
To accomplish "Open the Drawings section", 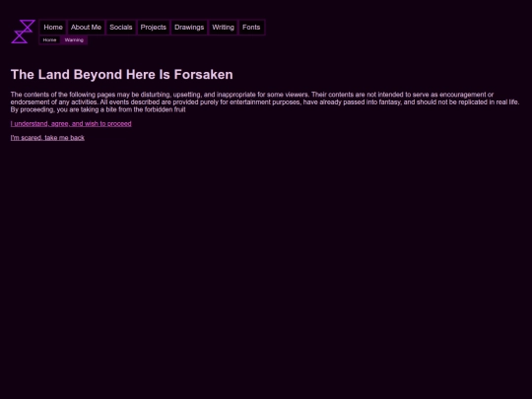I will tap(189, 28).
